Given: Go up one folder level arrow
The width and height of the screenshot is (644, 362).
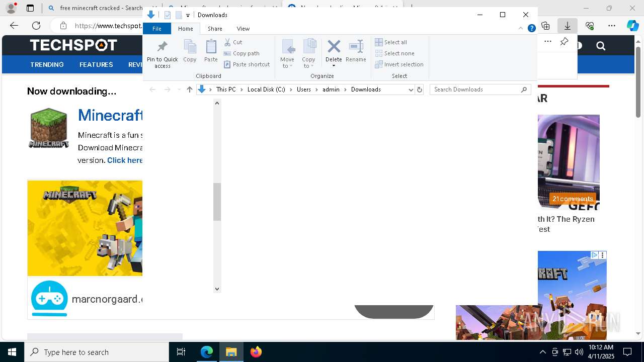Looking at the screenshot, I should click(x=189, y=89).
